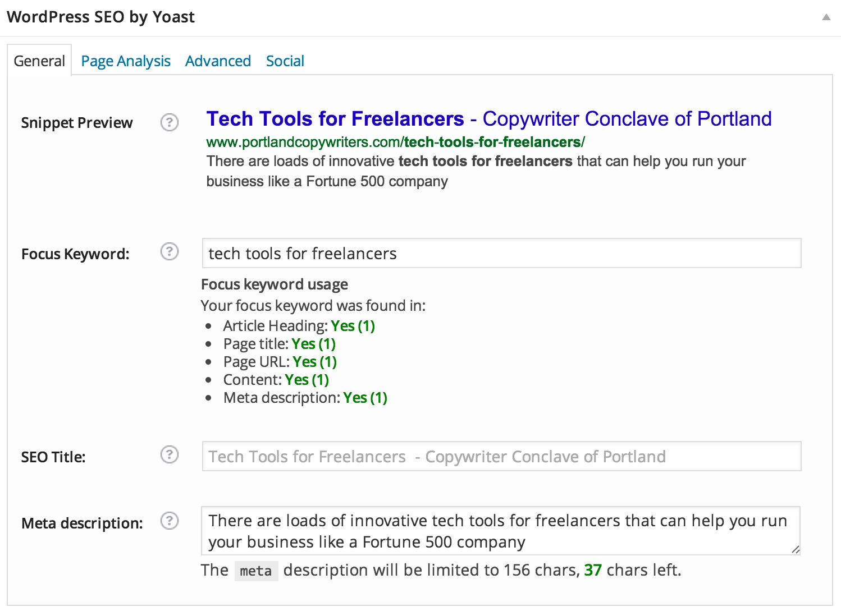Click the snippet preview blue title link
This screenshot has width=841, height=616.
coord(488,119)
